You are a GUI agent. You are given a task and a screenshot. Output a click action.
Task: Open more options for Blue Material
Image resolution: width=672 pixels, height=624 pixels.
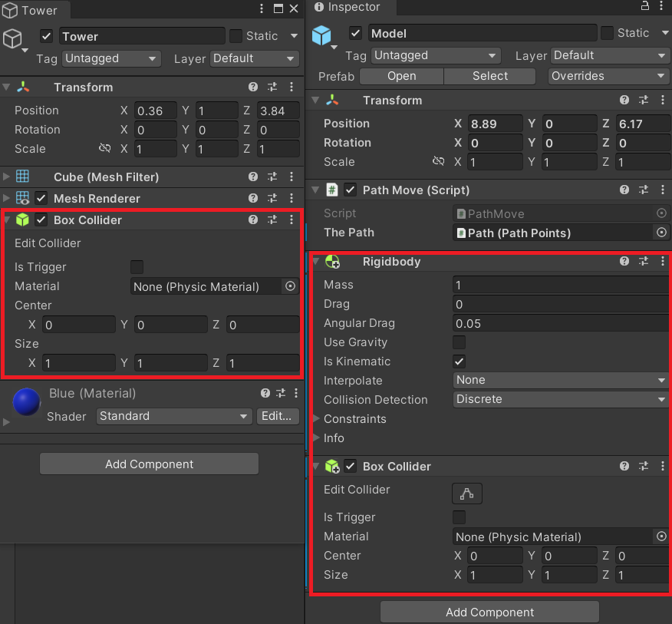(x=296, y=393)
